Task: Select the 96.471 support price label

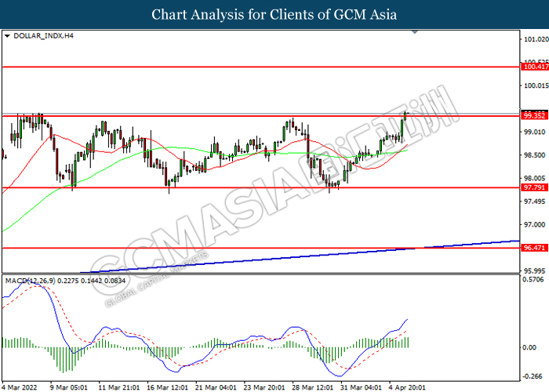Action: pyautogui.click(x=534, y=248)
